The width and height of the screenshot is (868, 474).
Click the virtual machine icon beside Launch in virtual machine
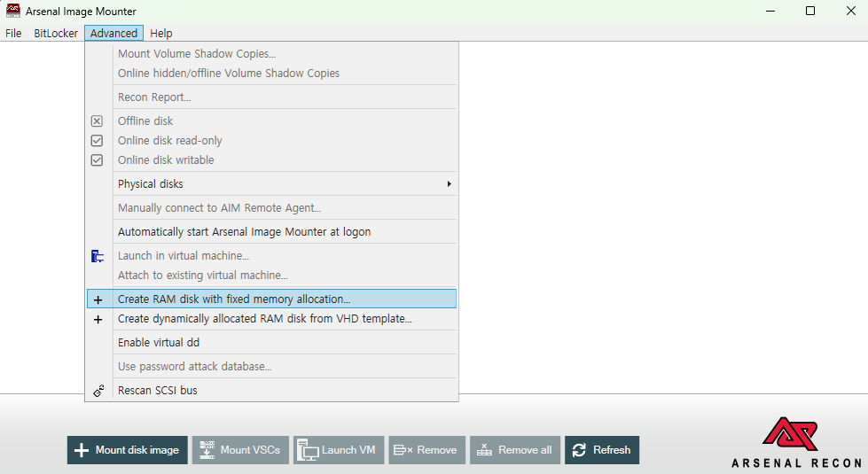[x=98, y=255]
